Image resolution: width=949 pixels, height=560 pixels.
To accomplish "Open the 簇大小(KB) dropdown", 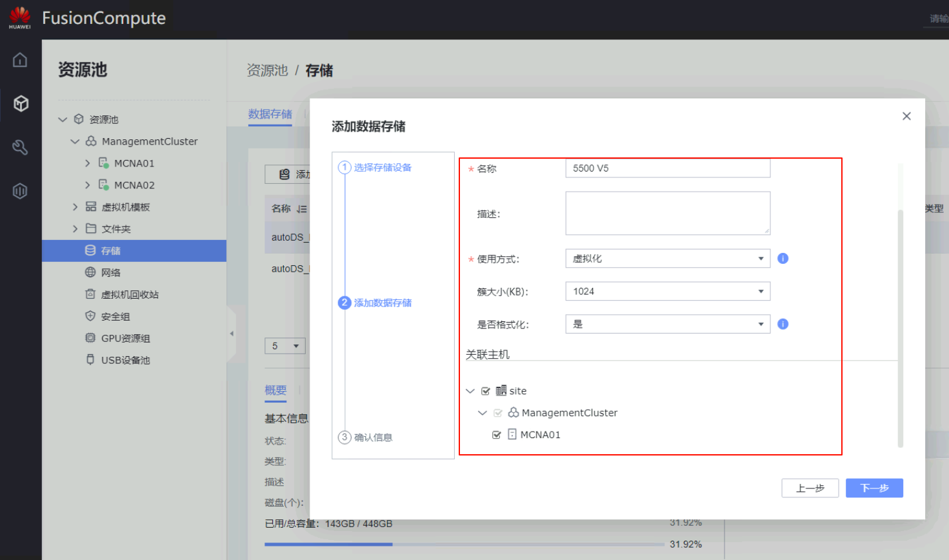I will (667, 292).
